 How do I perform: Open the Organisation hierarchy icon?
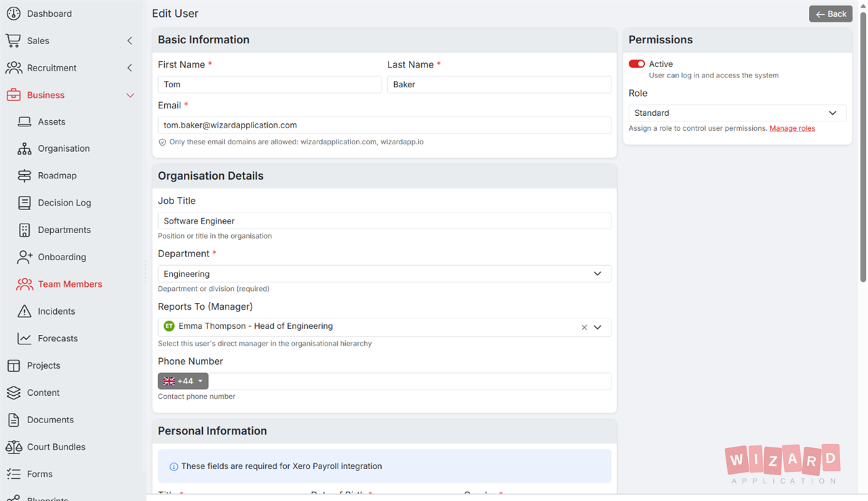[x=24, y=149]
